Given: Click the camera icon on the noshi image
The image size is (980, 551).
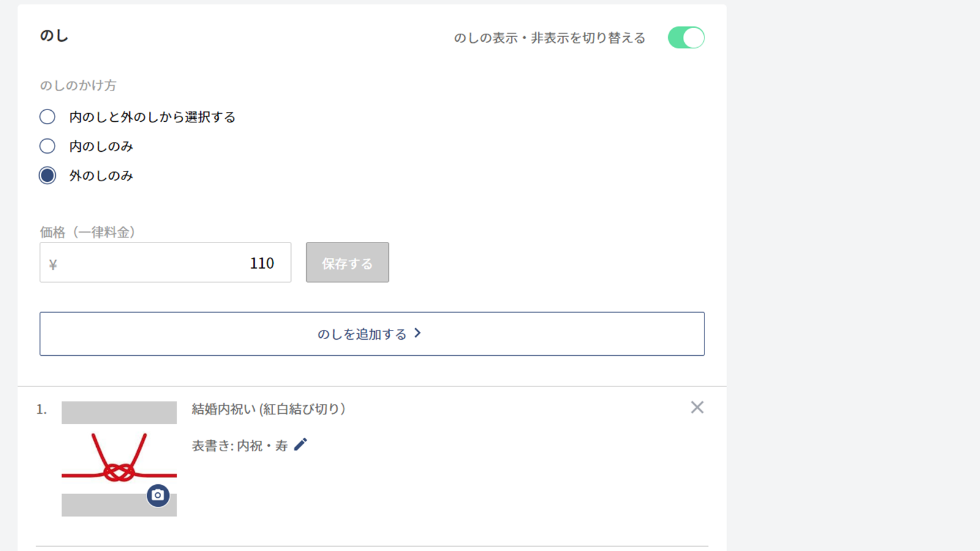Looking at the screenshot, I should [x=157, y=495].
